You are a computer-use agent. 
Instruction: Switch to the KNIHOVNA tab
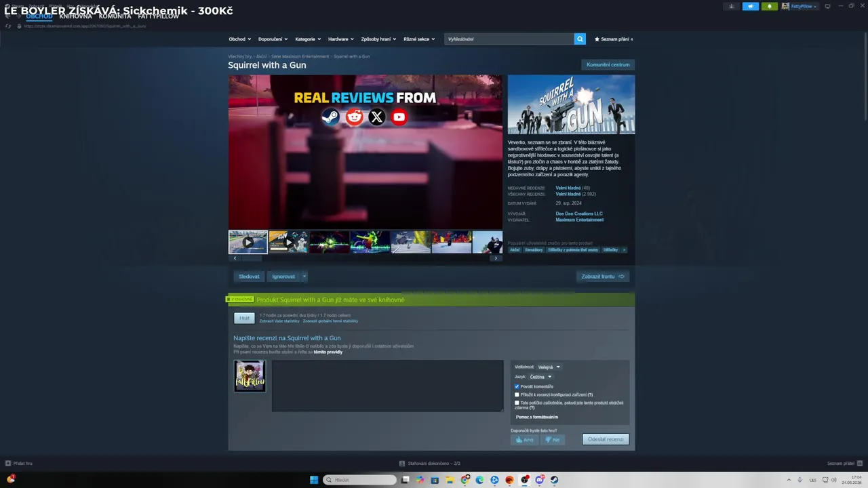point(75,16)
